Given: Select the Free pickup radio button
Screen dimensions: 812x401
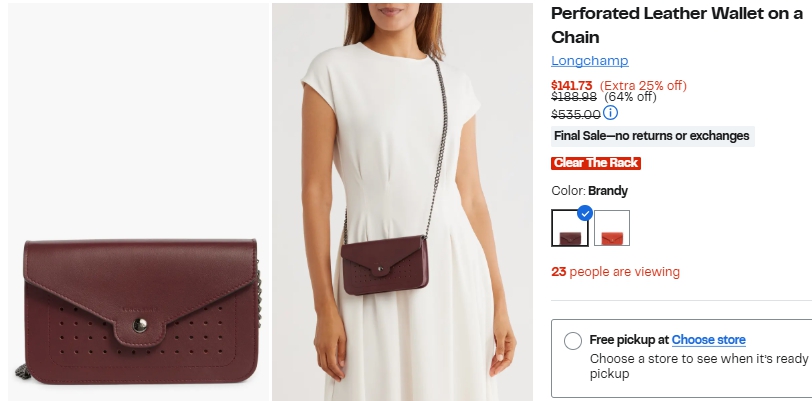Looking at the screenshot, I should (573, 341).
